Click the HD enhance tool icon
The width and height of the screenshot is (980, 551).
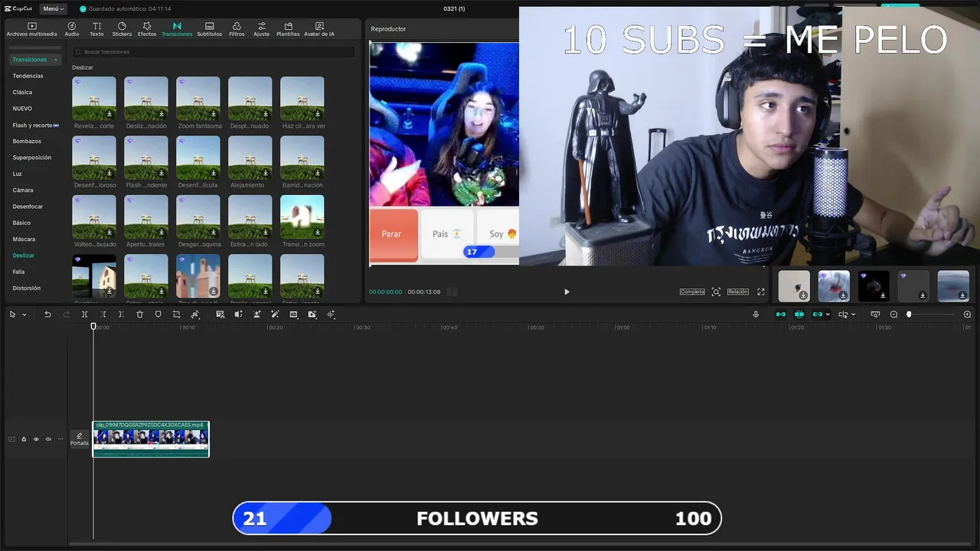pyautogui.click(x=293, y=315)
